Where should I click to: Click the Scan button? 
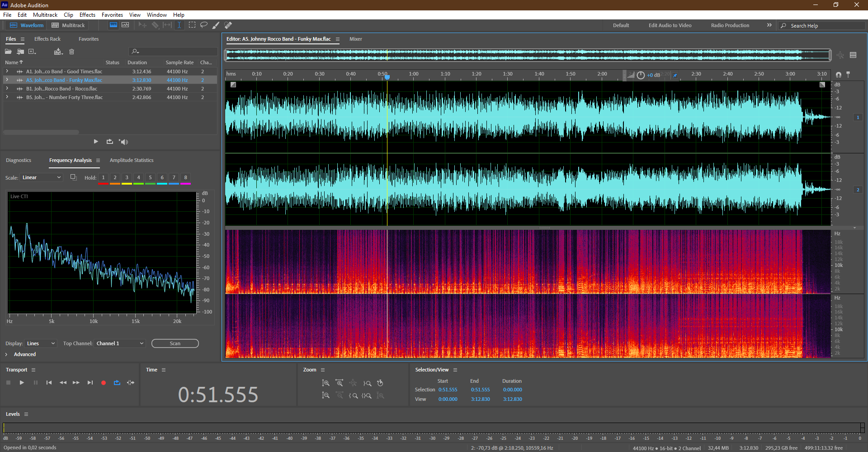pyautogui.click(x=175, y=343)
